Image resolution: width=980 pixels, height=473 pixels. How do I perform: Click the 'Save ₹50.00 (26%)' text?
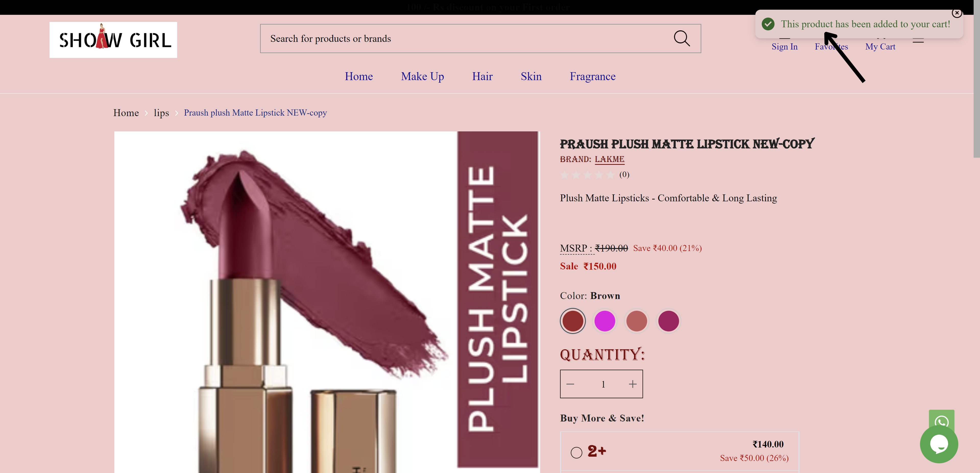(754, 458)
